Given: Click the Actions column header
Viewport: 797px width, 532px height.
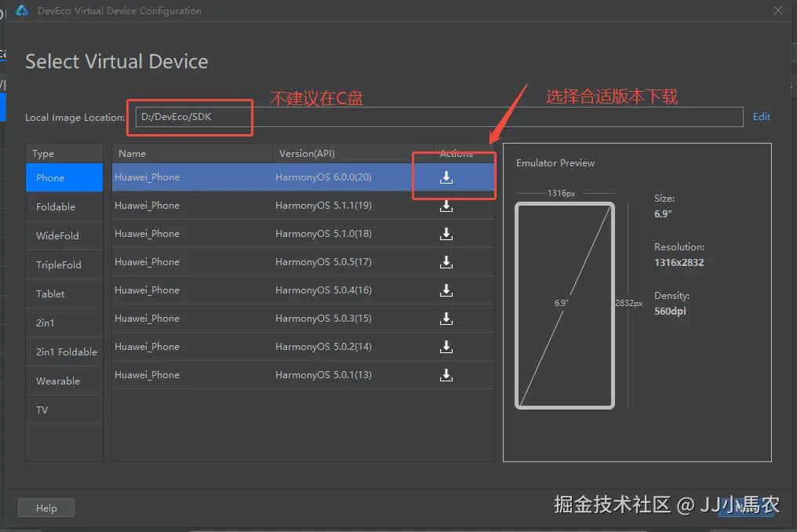Looking at the screenshot, I should click(457, 153).
